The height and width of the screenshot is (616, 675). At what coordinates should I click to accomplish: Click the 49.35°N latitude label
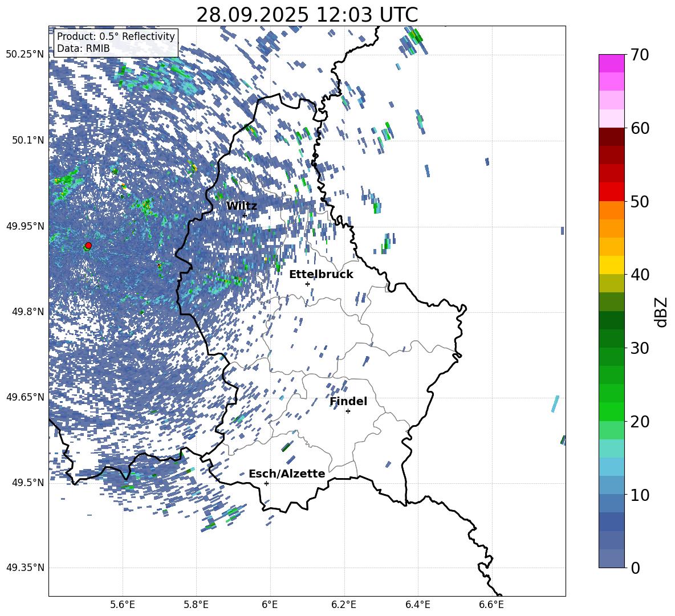coord(25,568)
